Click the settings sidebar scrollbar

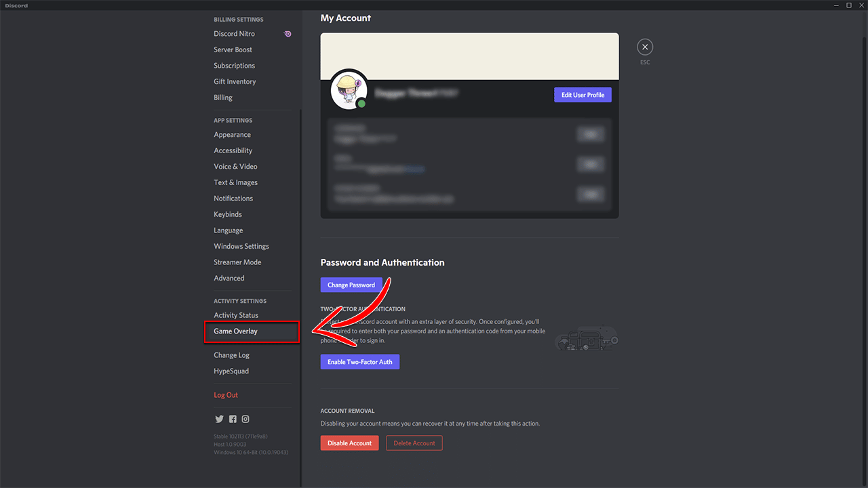click(x=301, y=298)
